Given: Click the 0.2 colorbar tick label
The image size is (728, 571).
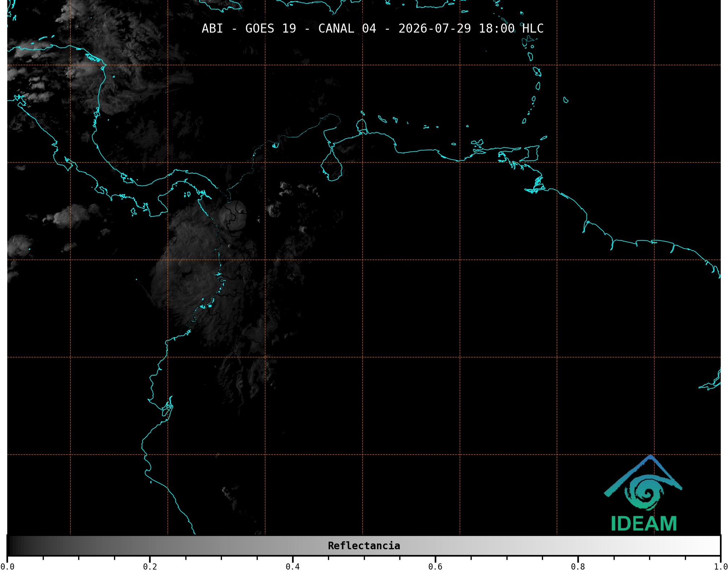Looking at the screenshot, I should coord(150,567).
